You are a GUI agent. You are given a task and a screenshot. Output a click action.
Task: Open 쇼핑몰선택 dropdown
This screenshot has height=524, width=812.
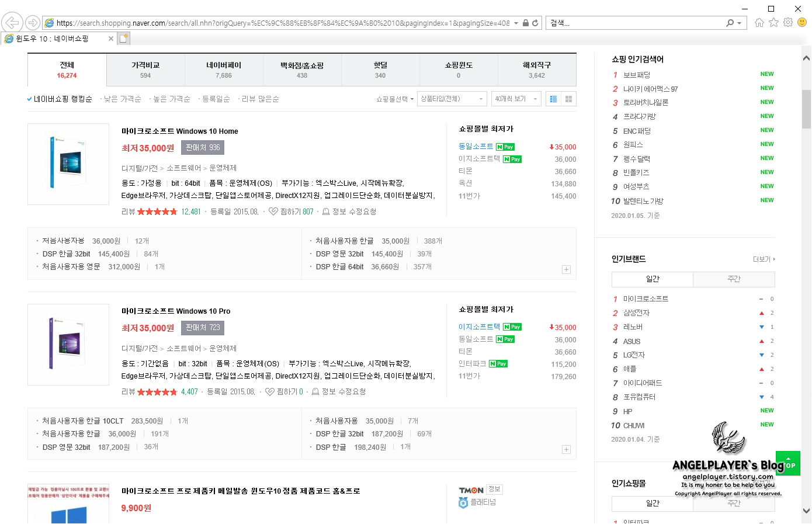pos(395,99)
